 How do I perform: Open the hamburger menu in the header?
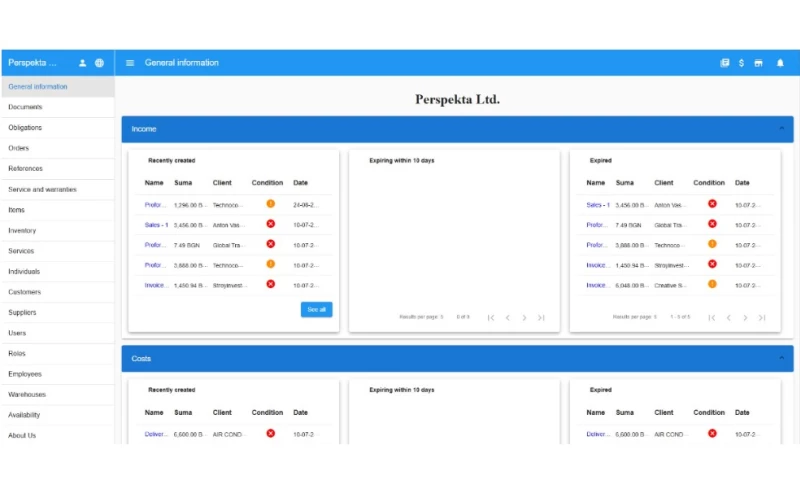click(x=130, y=63)
